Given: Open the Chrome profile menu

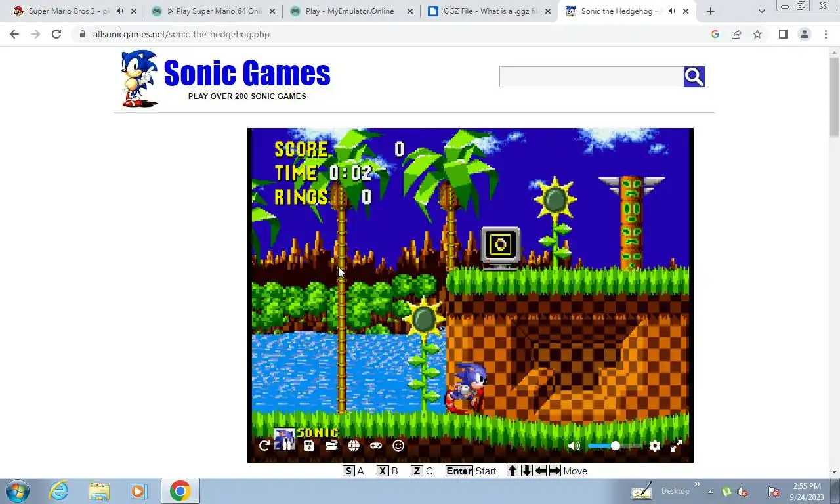Looking at the screenshot, I should pyautogui.click(x=804, y=34).
